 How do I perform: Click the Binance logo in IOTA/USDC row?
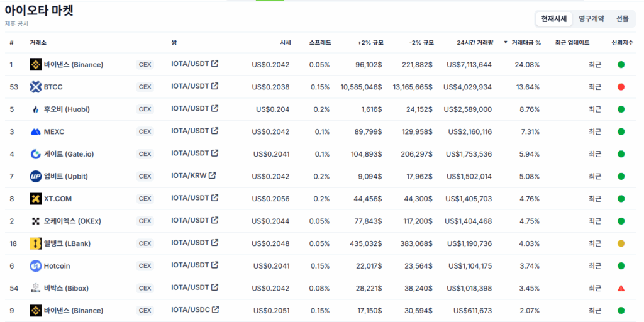click(x=36, y=311)
